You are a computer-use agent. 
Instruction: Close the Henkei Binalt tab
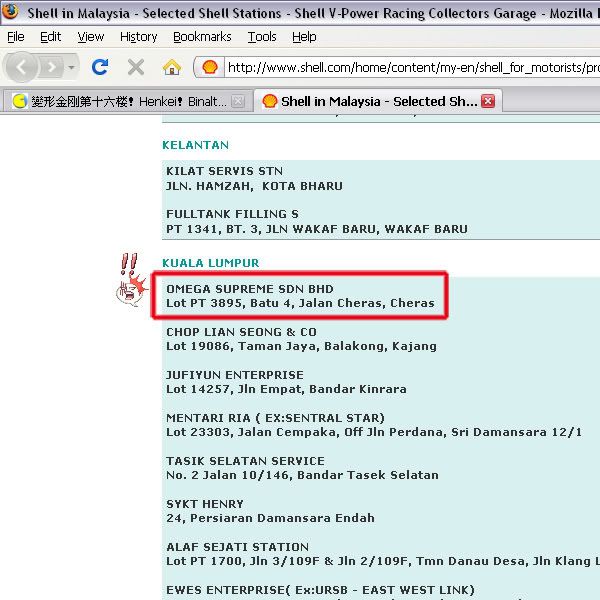(238, 101)
